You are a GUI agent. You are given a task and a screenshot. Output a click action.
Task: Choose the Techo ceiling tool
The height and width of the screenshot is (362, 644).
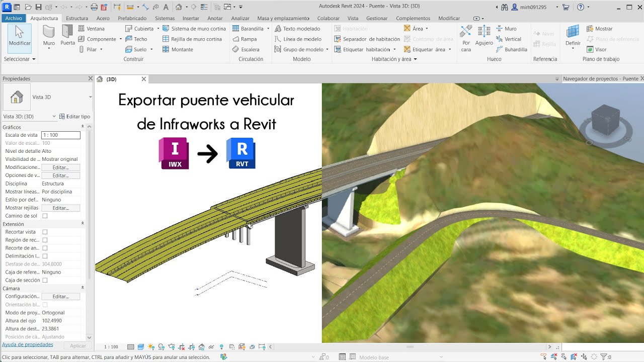click(x=136, y=39)
